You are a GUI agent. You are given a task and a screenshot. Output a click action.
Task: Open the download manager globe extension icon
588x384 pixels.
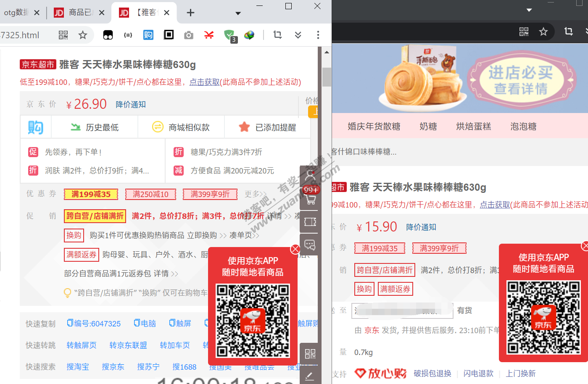point(249,35)
